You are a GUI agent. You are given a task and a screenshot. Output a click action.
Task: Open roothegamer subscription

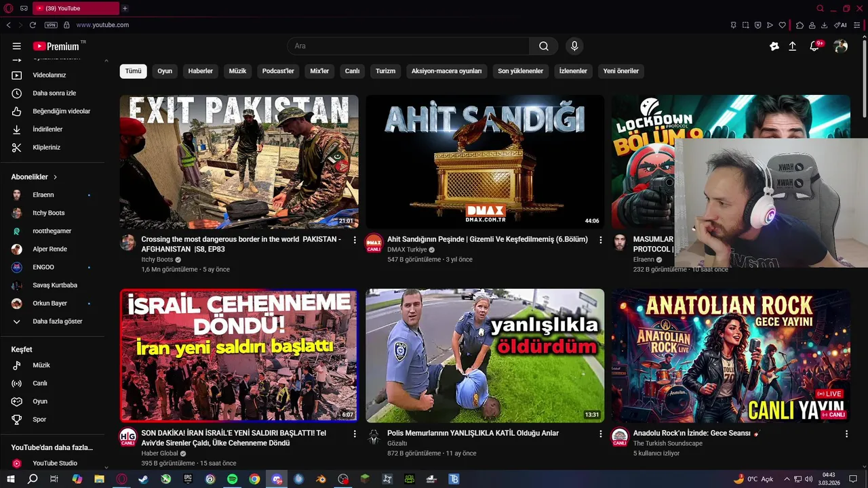pyautogui.click(x=53, y=231)
